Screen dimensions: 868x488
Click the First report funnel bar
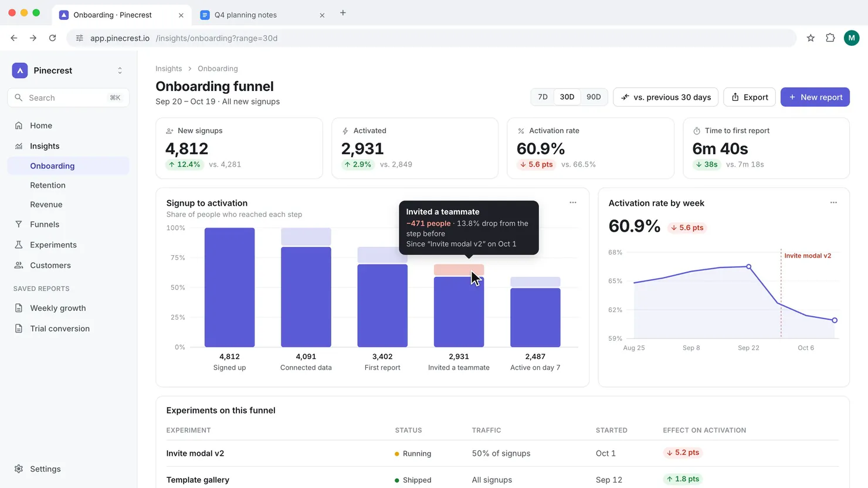coord(382,306)
